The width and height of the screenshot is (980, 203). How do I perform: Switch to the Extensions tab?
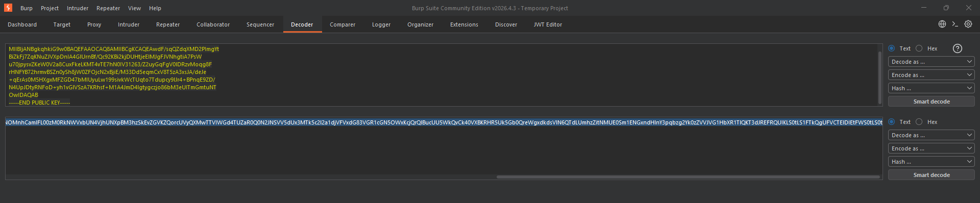(x=464, y=24)
